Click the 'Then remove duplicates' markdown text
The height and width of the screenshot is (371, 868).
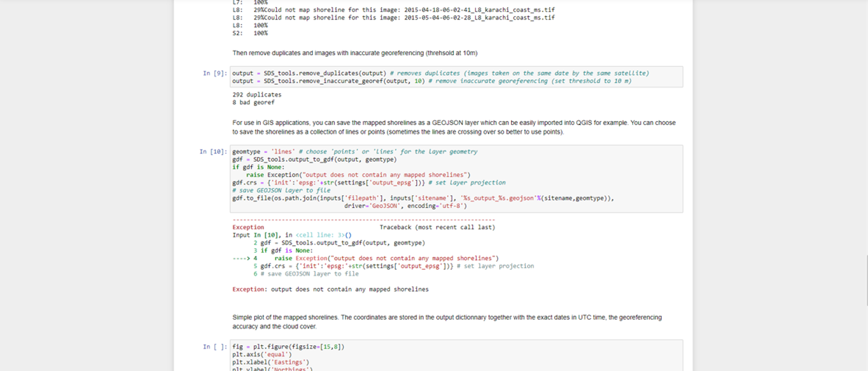tap(355, 53)
